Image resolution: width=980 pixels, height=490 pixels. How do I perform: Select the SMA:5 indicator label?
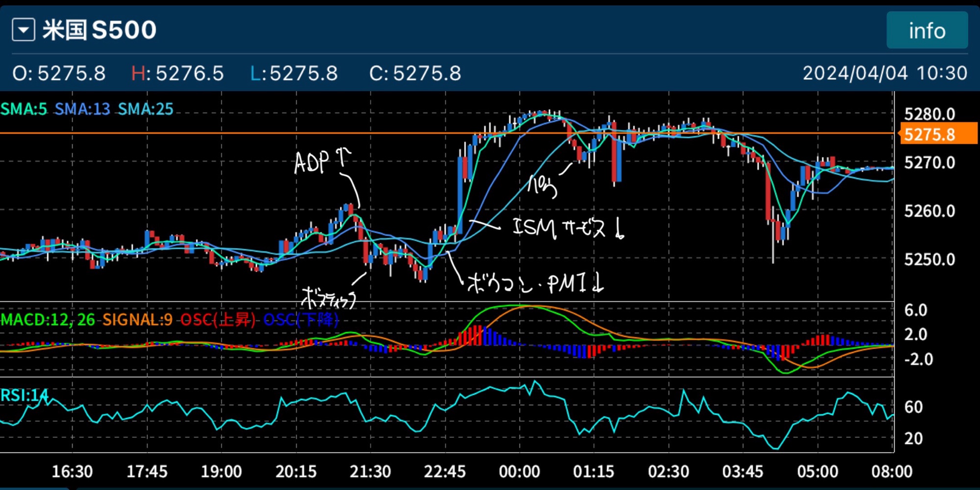(x=24, y=109)
